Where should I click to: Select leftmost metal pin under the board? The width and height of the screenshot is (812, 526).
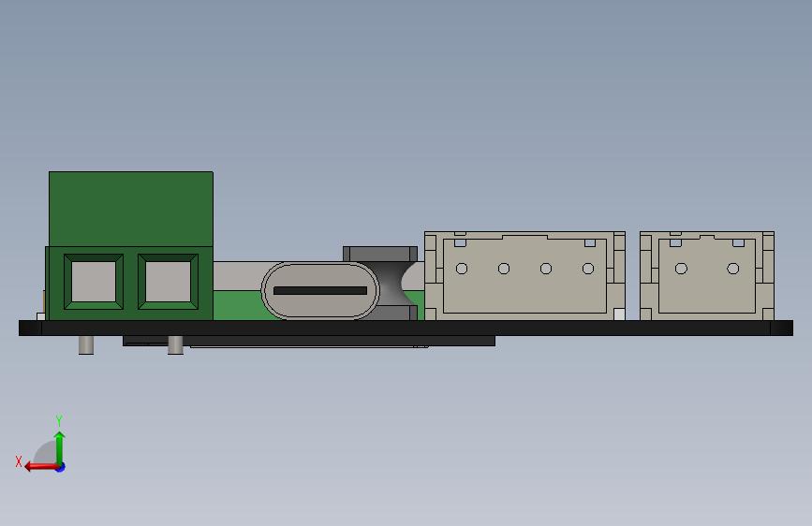tap(86, 345)
